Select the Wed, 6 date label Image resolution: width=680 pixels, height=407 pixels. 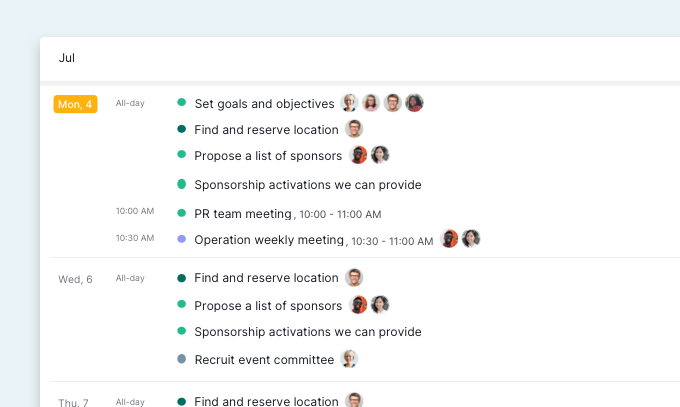pos(75,279)
